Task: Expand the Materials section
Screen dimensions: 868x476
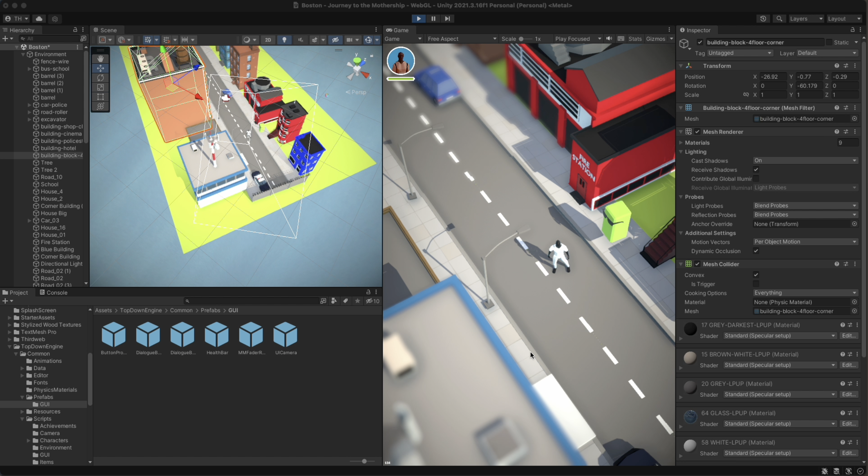Action: tap(681, 143)
